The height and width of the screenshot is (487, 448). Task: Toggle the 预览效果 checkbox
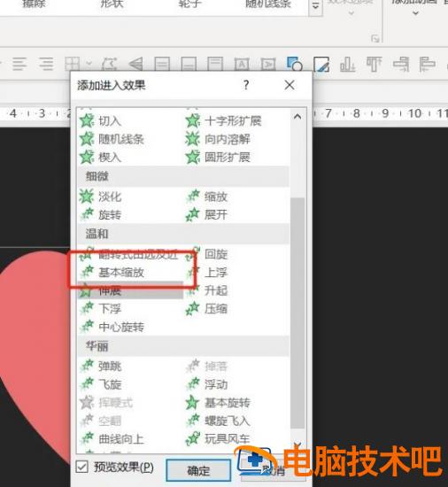click(x=81, y=467)
